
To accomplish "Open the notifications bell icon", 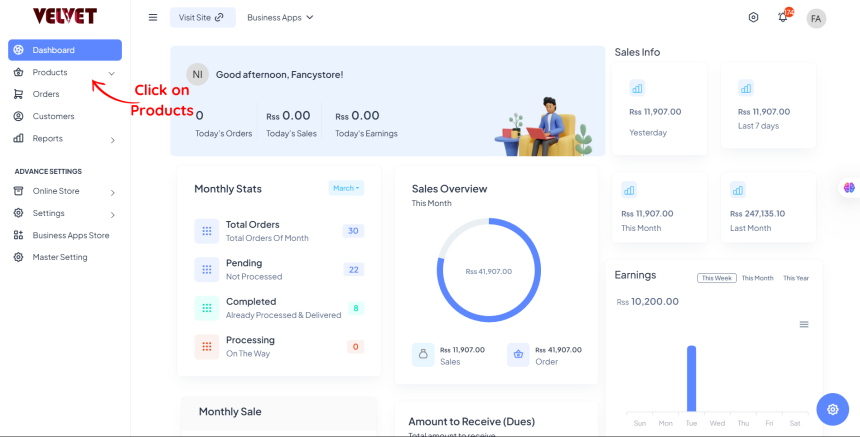I will 783,18.
